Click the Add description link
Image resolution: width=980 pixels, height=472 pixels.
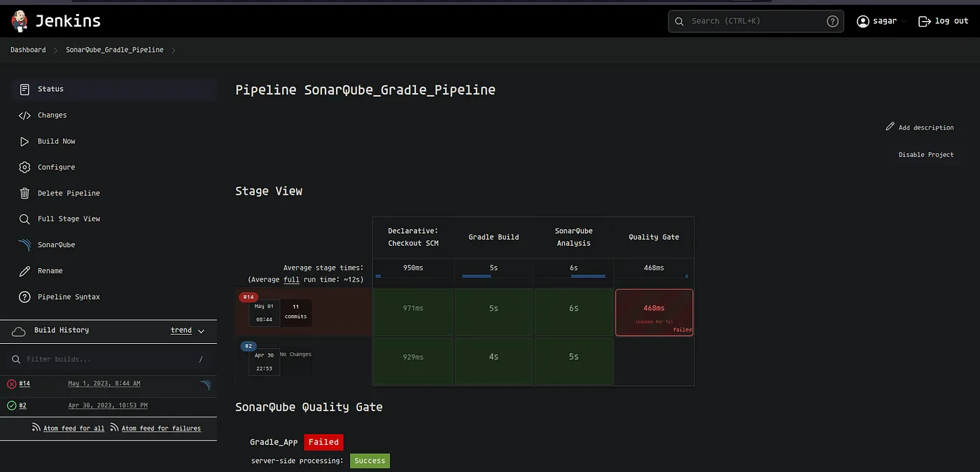pyautogui.click(x=920, y=127)
